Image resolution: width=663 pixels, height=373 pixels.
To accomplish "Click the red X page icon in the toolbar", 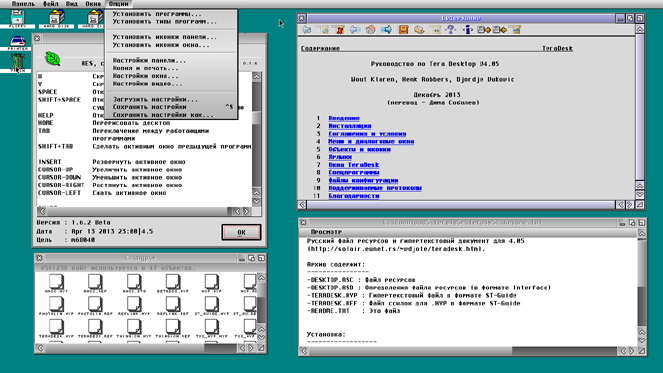I will (339, 30).
